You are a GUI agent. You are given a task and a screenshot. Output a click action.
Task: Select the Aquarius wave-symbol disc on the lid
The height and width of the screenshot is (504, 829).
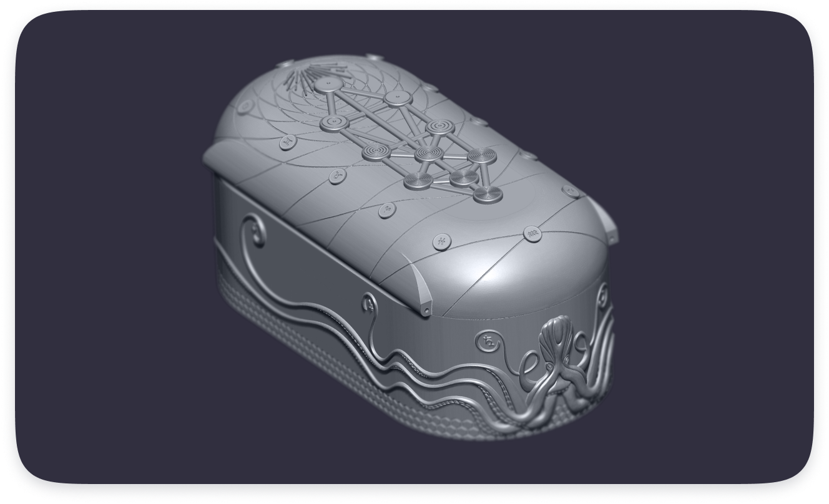pyautogui.click(x=532, y=235)
